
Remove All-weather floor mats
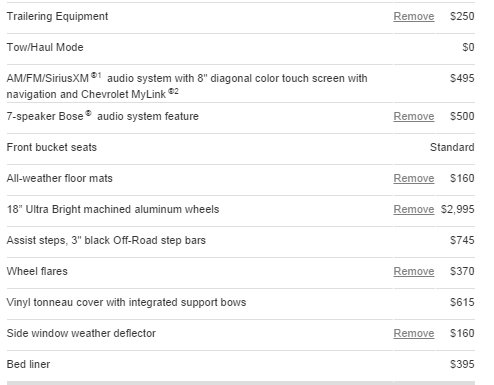pos(414,178)
